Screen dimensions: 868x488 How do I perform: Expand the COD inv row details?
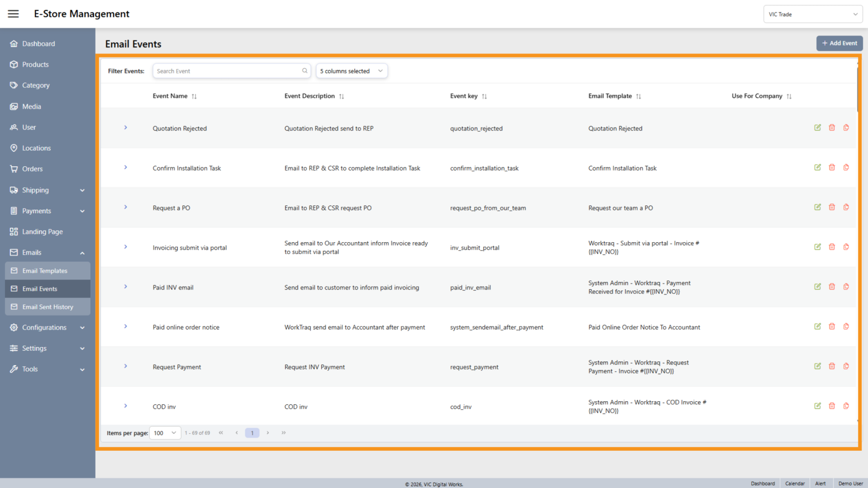(125, 406)
